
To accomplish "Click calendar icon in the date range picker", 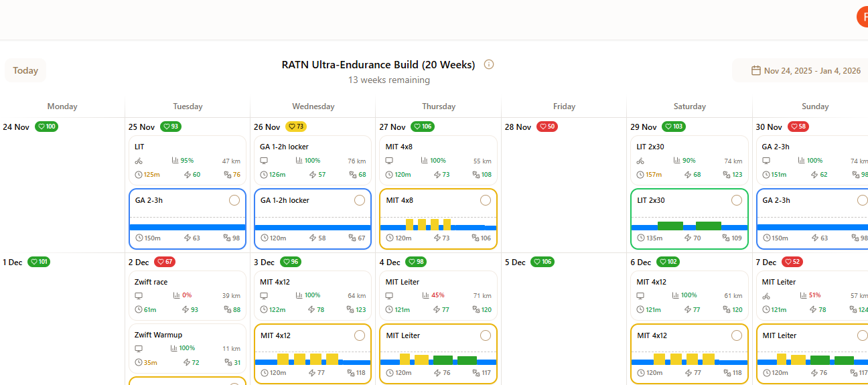I will click(755, 70).
